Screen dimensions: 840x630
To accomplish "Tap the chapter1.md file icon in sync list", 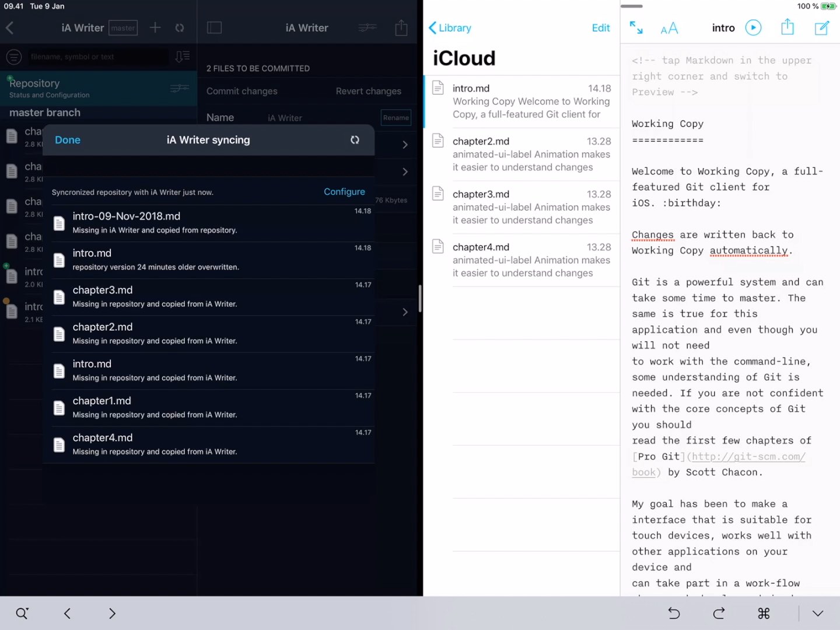I will tap(59, 408).
